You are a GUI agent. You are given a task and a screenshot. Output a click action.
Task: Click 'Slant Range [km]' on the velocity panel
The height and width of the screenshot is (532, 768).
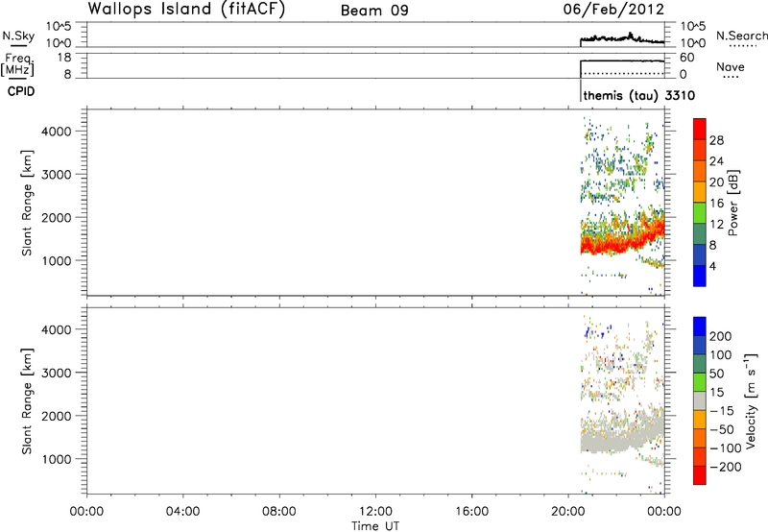click(x=27, y=401)
